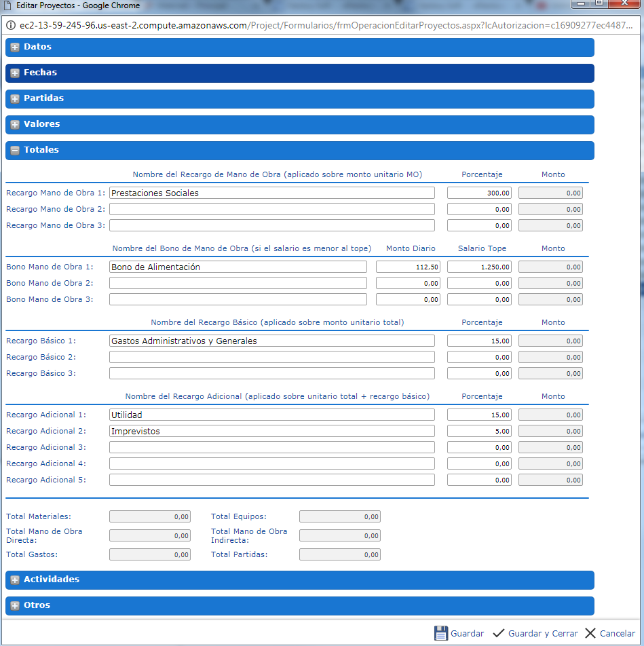Screen dimensions: 644x646
Task: Click the Recargo Adicional 2: label
Action: (46, 431)
